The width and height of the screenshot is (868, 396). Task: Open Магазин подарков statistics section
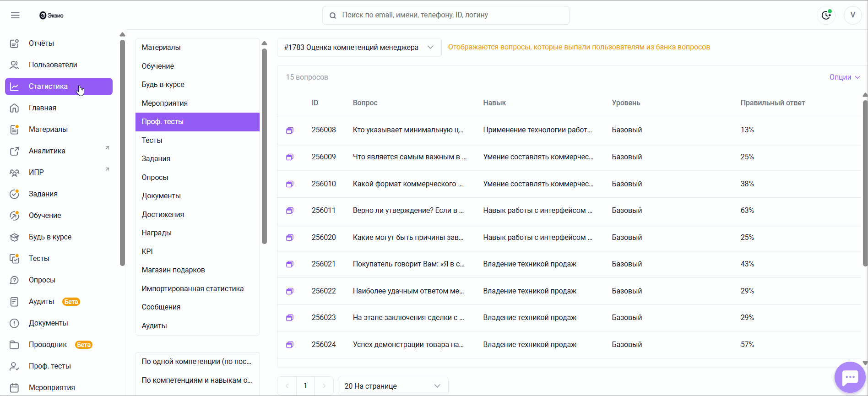pyautogui.click(x=173, y=270)
